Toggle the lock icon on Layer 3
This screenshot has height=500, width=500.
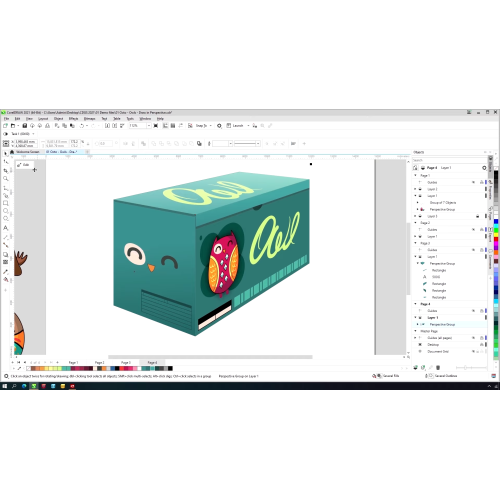(478, 216)
